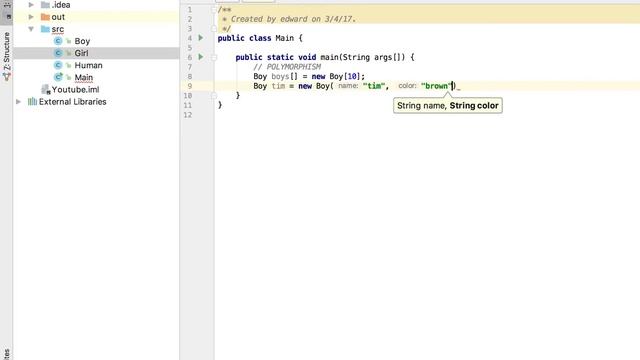
Task: Click the .idea folder icon
Action: point(45,5)
